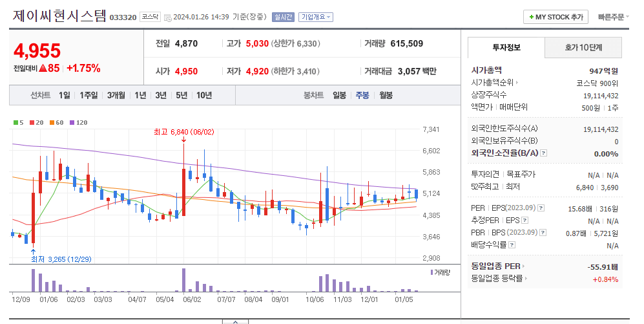The width and height of the screenshot is (644, 324).
Task: Click the 최저 3,265 (12/29) chart marker
Action: coord(61,259)
